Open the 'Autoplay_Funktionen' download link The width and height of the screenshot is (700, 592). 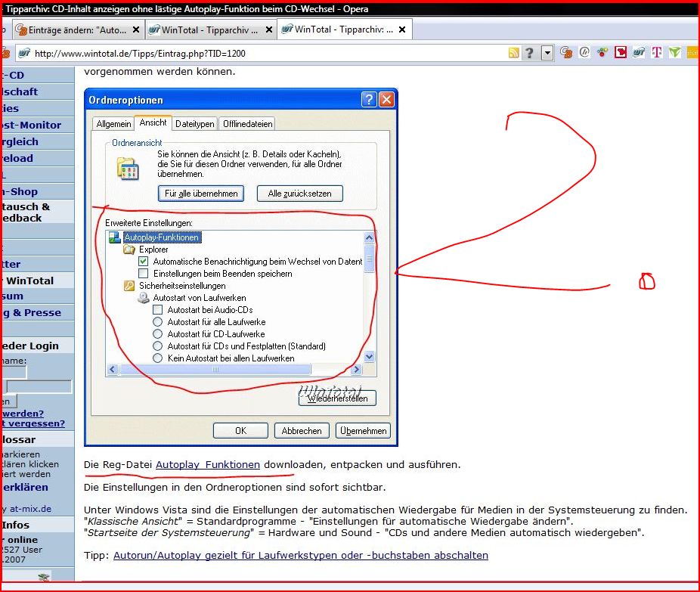click(208, 465)
